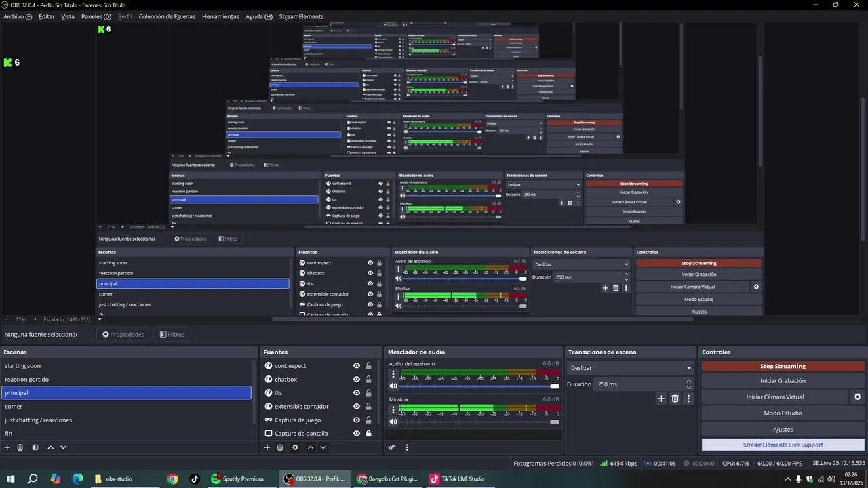Open source properties gear in Fuentes toolbar
The image size is (868, 488).
pyautogui.click(x=295, y=447)
